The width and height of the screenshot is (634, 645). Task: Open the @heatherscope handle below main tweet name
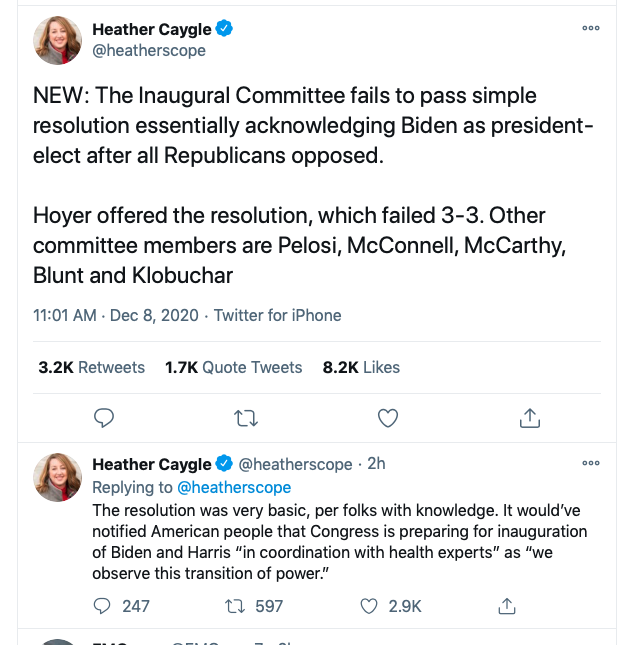(149, 51)
